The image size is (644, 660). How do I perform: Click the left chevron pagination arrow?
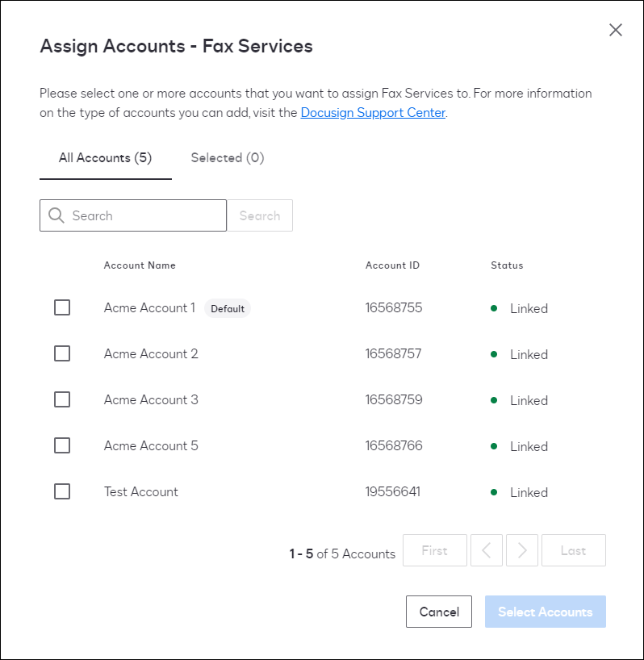[x=487, y=550]
